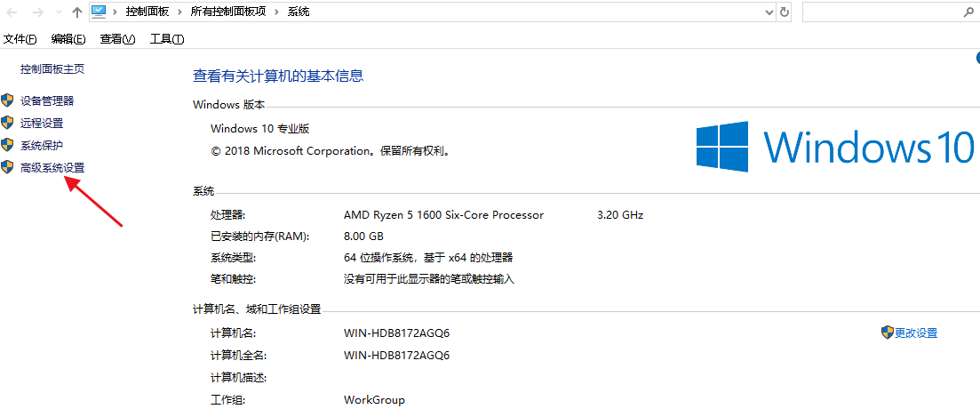
Task: Click the Back navigation arrow
Action: click(12, 12)
